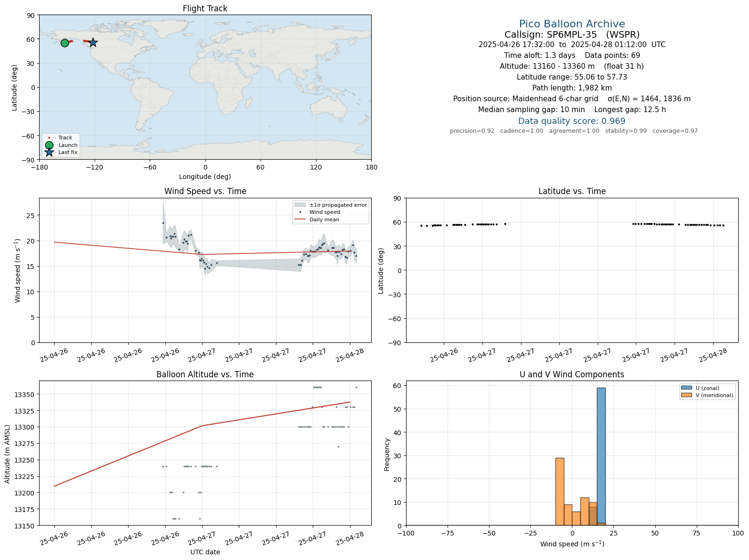Click the tallest blue U histogram bar

click(x=601, y=456)
